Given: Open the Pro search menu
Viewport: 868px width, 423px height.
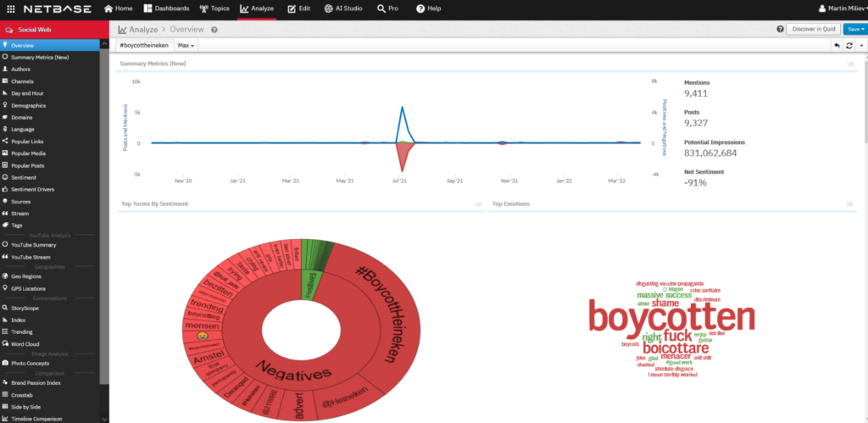Looking at the screenshot, I should pyautogui.click(x=387, y=8).
